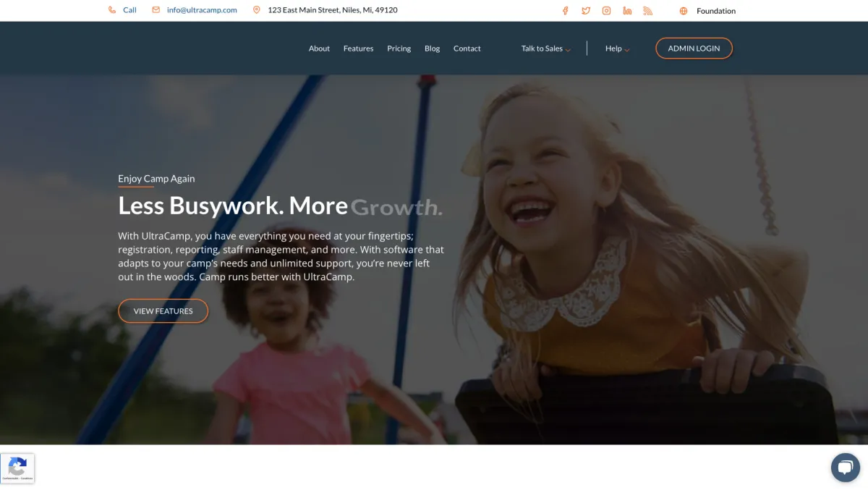Open the About menu item
Image resolution: width=868 pixels, height=490 pixels.
point(319,48)
